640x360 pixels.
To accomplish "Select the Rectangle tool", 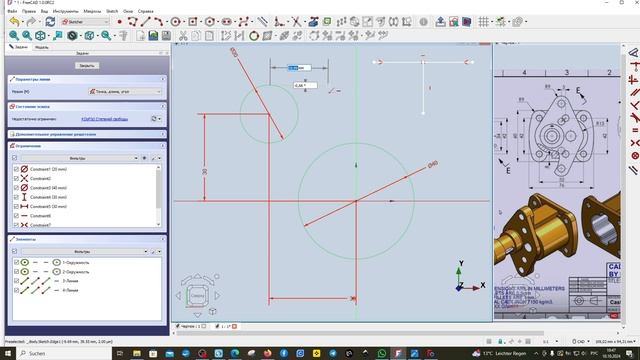I will click(193, 22).
